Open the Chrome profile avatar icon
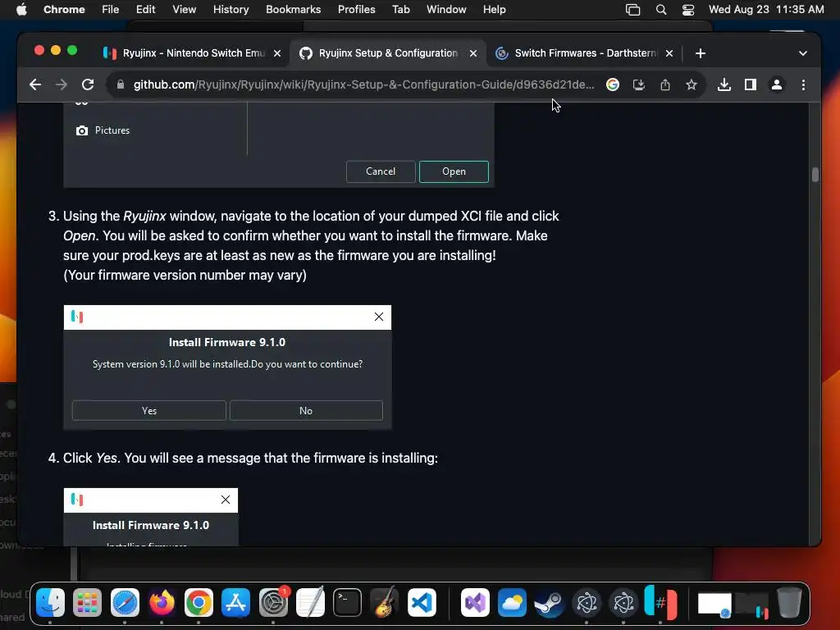The height and width of the screenshot is (630, 840). (776, 84)
